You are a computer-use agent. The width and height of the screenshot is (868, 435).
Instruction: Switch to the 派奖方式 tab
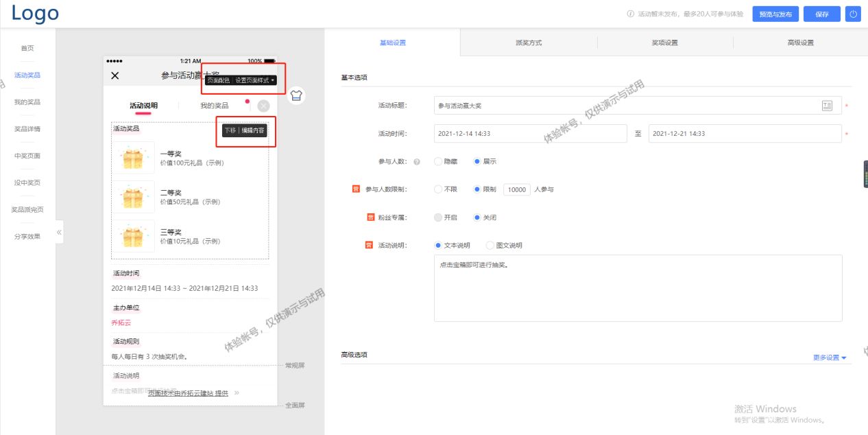[x=528, y=42]
